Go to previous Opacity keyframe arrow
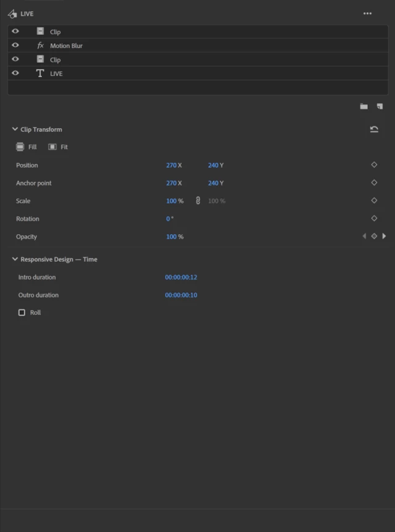Viewport: 395px width, 532px height. click(x=364, y=236)
